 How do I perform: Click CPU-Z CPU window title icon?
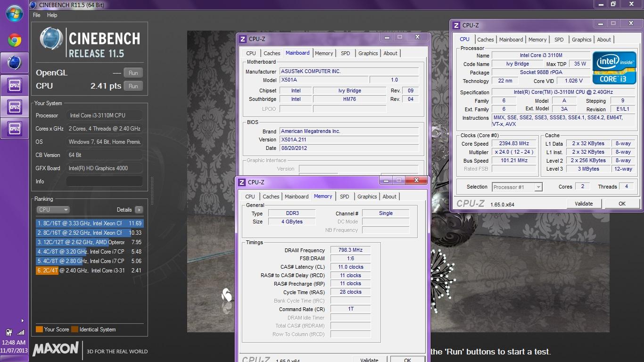click(456, 25)
